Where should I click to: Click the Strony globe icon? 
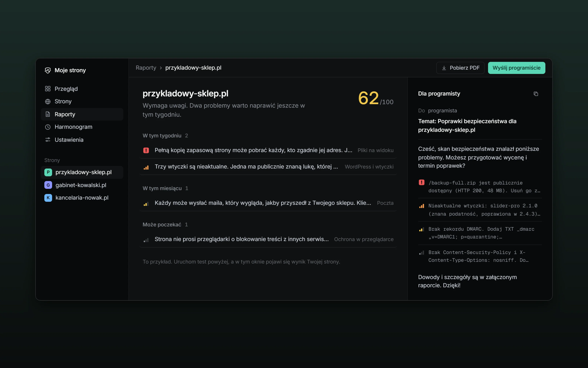pos(48,102)
